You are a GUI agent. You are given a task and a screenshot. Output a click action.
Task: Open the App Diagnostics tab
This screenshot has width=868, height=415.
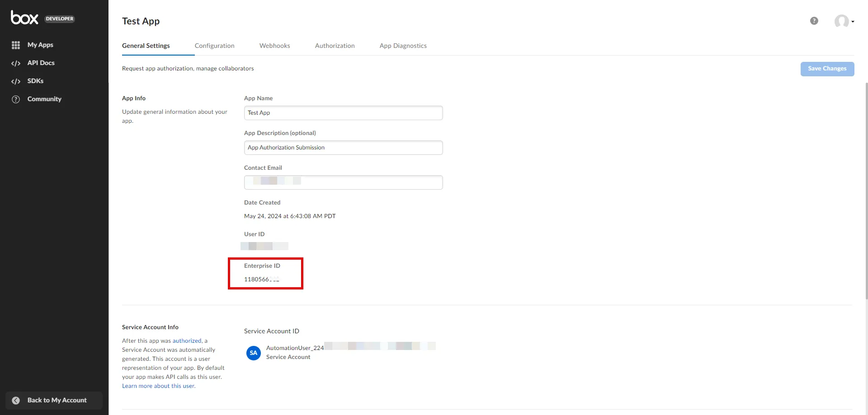tap(403, 46)
